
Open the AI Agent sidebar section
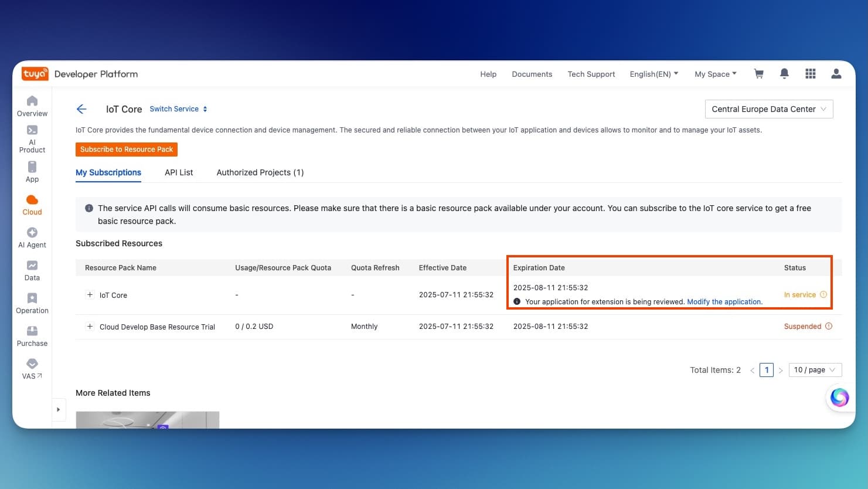32,237
